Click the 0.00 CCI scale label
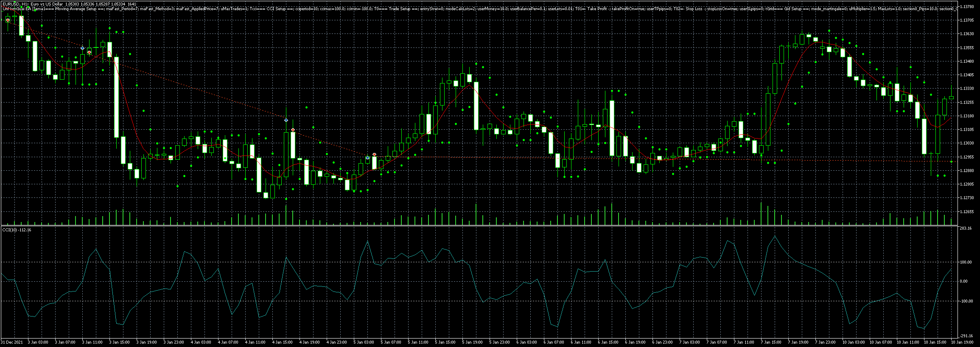 (x=963, y=281)
